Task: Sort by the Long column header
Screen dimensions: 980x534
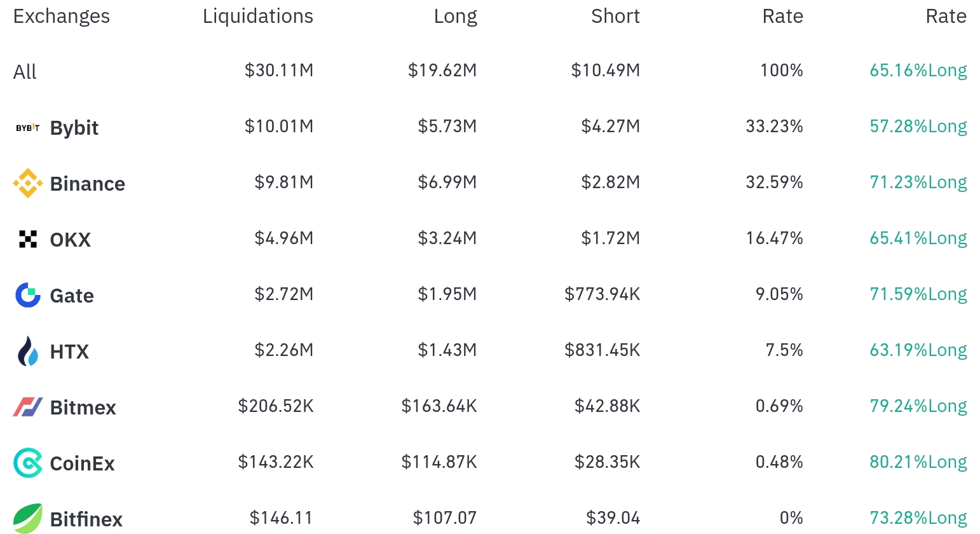Action: tap(455, 16)
